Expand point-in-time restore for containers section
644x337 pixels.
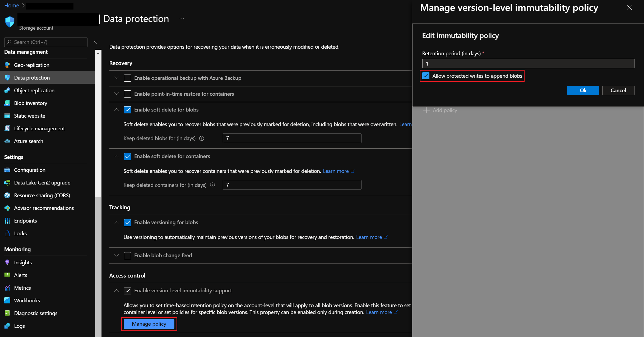point(116,94)
